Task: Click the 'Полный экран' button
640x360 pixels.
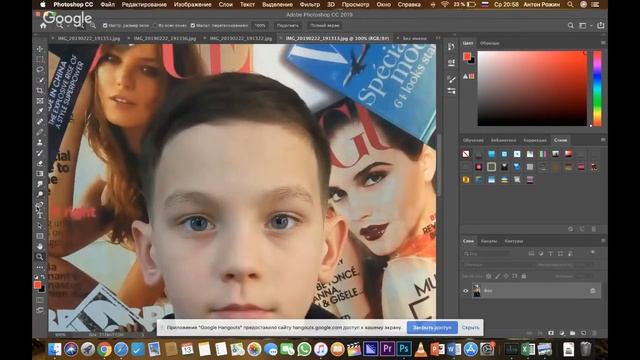Action: pyautogui.click(x=324, y=25)
